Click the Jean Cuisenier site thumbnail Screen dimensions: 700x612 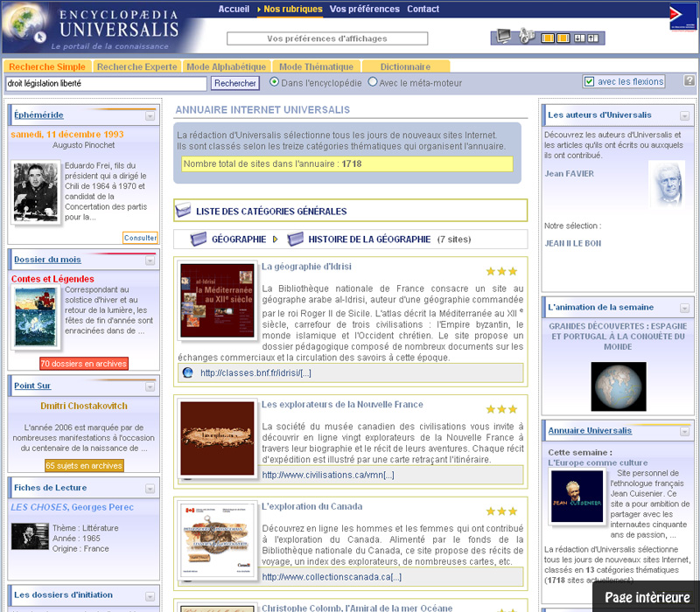pyautogui.click(x=577, y=496)
